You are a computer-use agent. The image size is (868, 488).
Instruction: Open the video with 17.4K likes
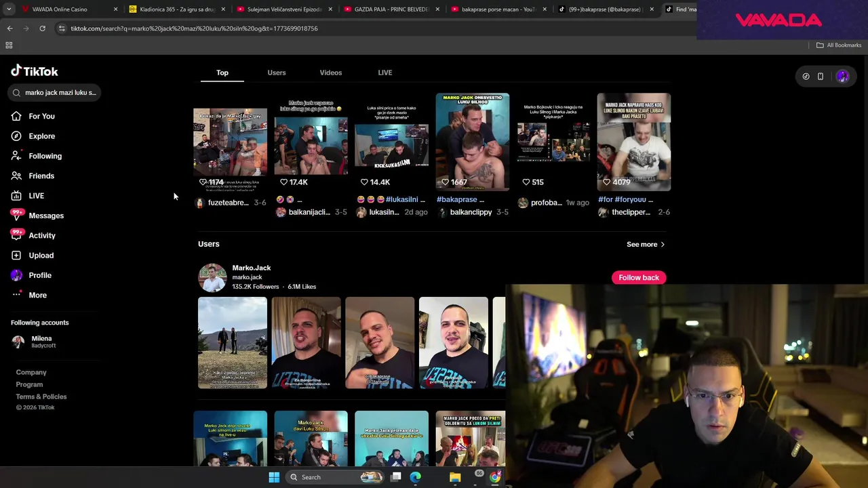pos(311,142)
